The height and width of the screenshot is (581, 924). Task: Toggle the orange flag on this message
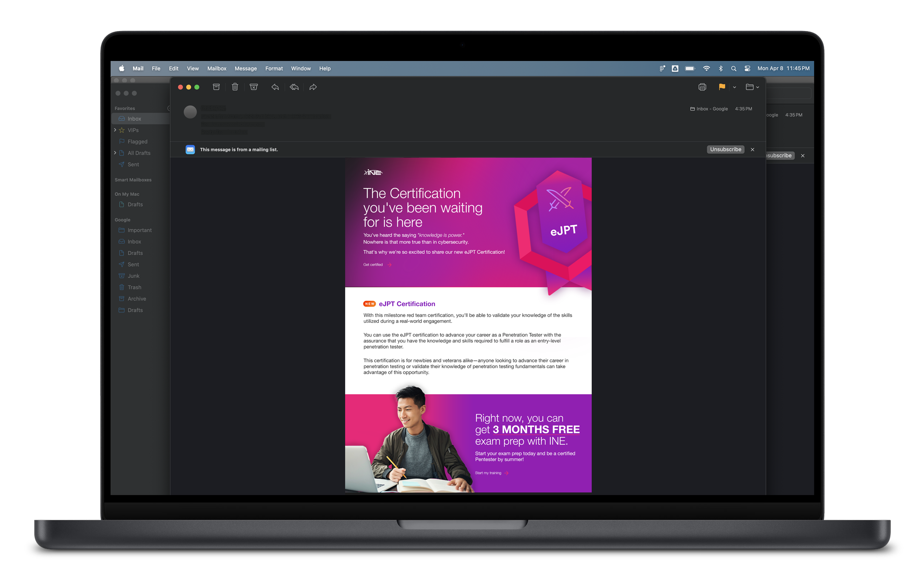coord(722,87)
